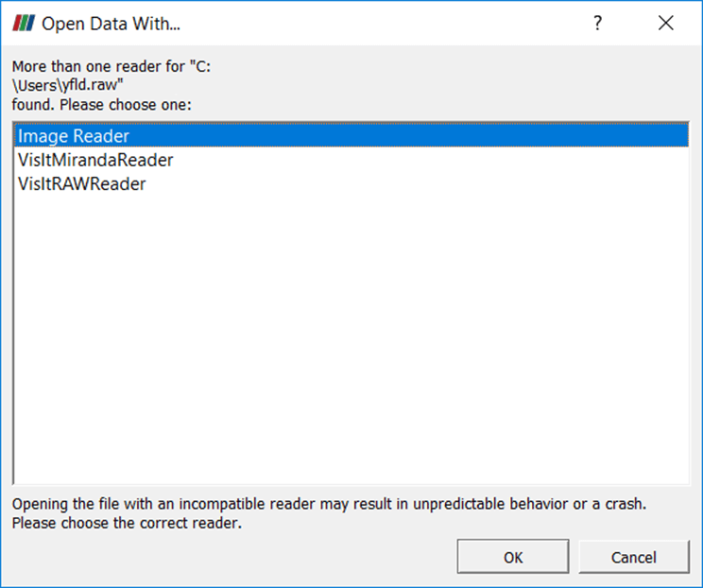Dismiss the dialog using Cancel

pos(633,557)
